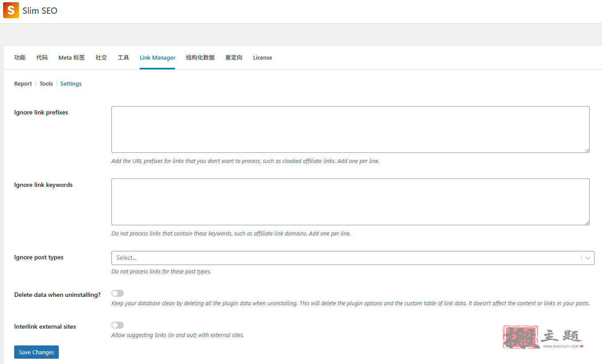Open the Report sub-page link
Viewport: 602px width, 364px height.
[x=23, y=83]
